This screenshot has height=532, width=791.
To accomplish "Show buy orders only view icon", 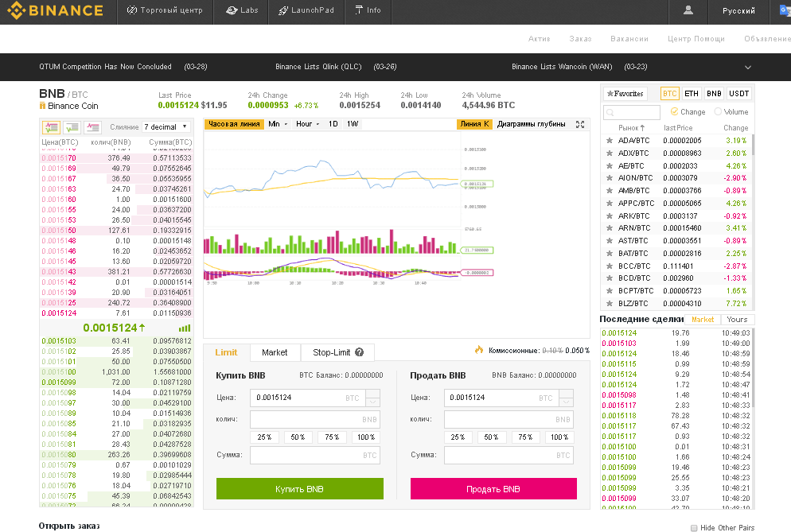I will [x=72, y=127].
